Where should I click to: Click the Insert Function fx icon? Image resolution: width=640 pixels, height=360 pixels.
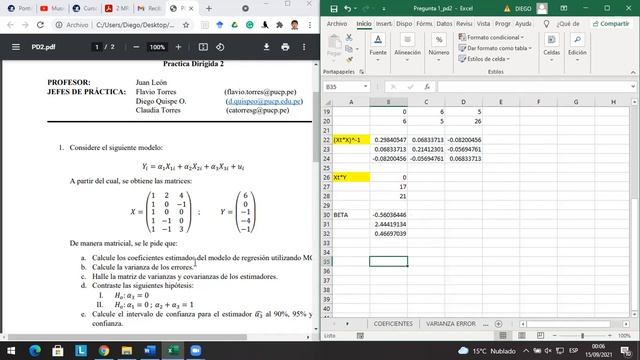pos(427,87)
